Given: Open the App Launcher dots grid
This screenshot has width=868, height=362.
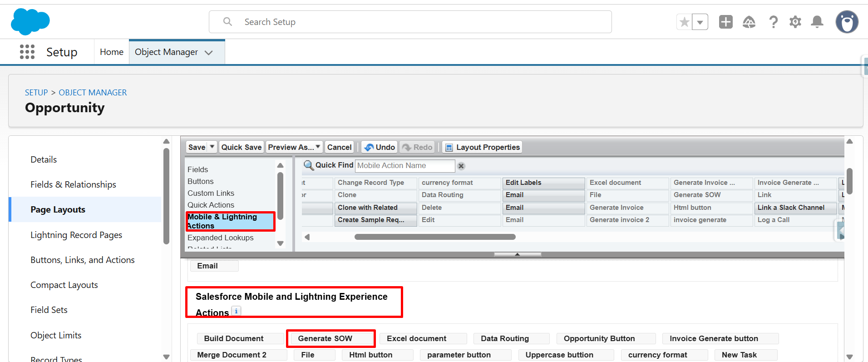Looking at the screenshot, I should coord(27,52).
